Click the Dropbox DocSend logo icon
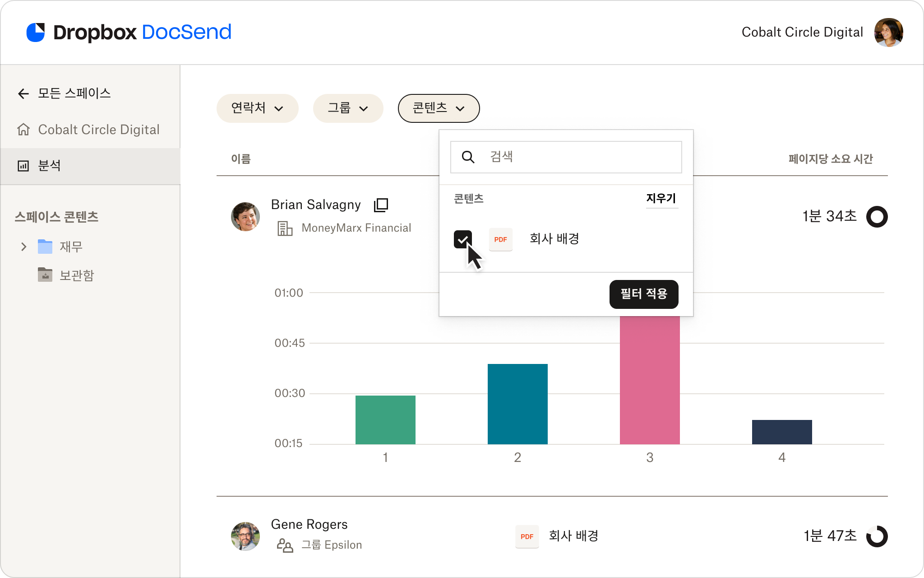 (36, 32)
